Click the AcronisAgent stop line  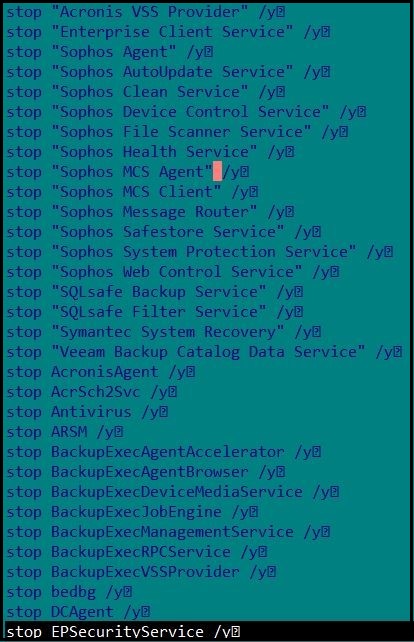[101, 373]
